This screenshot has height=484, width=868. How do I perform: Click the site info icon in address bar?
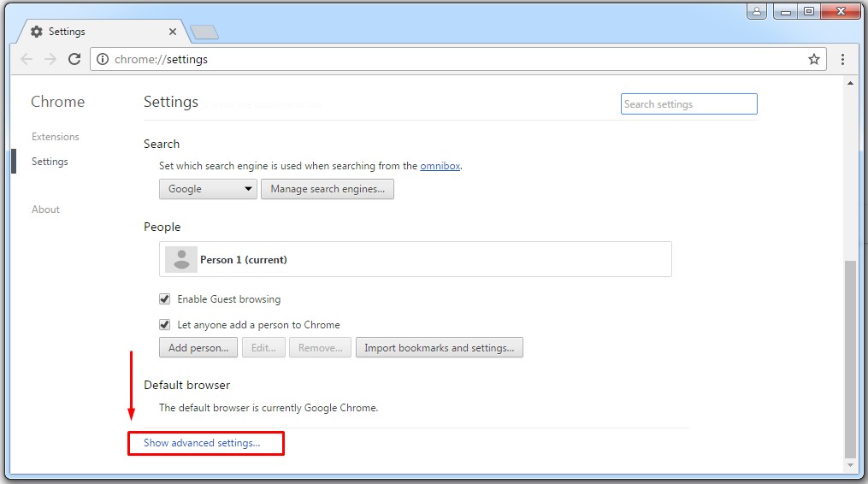tap(103, 59)
